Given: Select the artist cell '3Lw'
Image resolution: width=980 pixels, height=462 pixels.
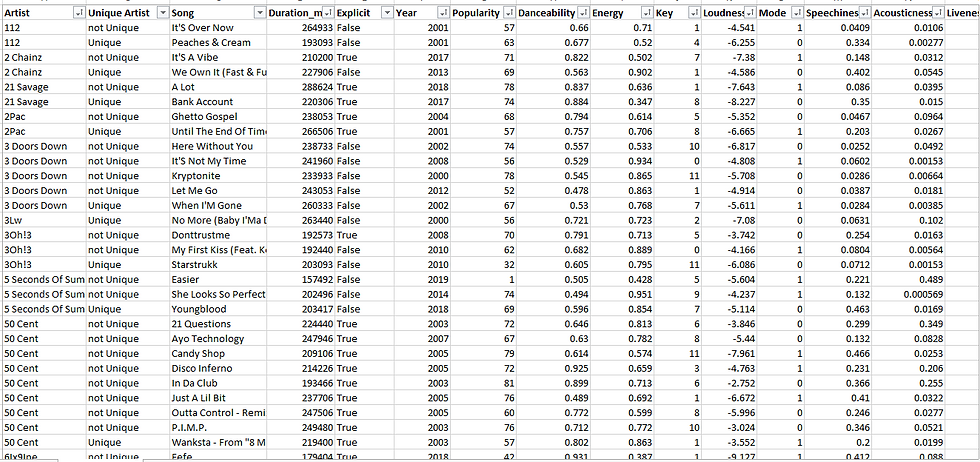Looking at the screenshot, I should point(44,221).
